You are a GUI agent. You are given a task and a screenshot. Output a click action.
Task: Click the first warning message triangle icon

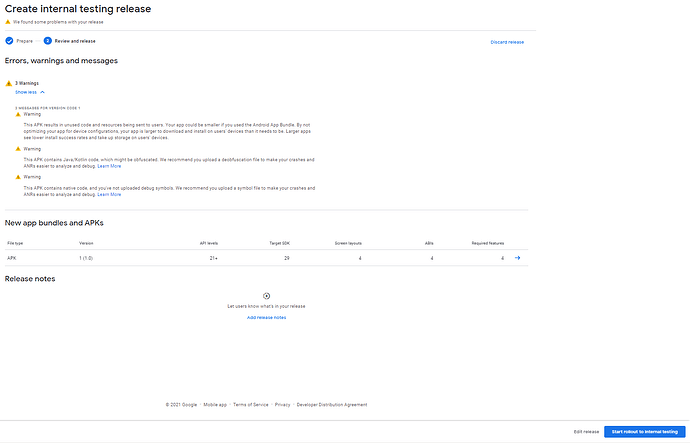18,115
